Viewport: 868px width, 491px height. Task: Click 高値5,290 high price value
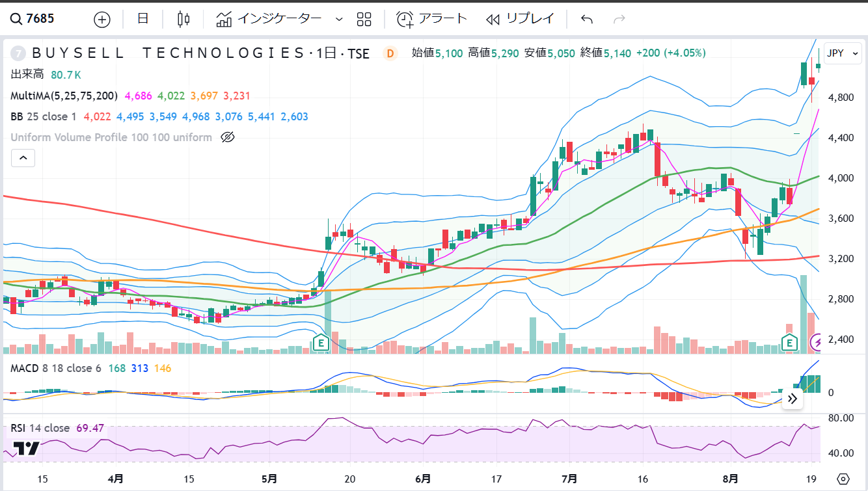493,53
